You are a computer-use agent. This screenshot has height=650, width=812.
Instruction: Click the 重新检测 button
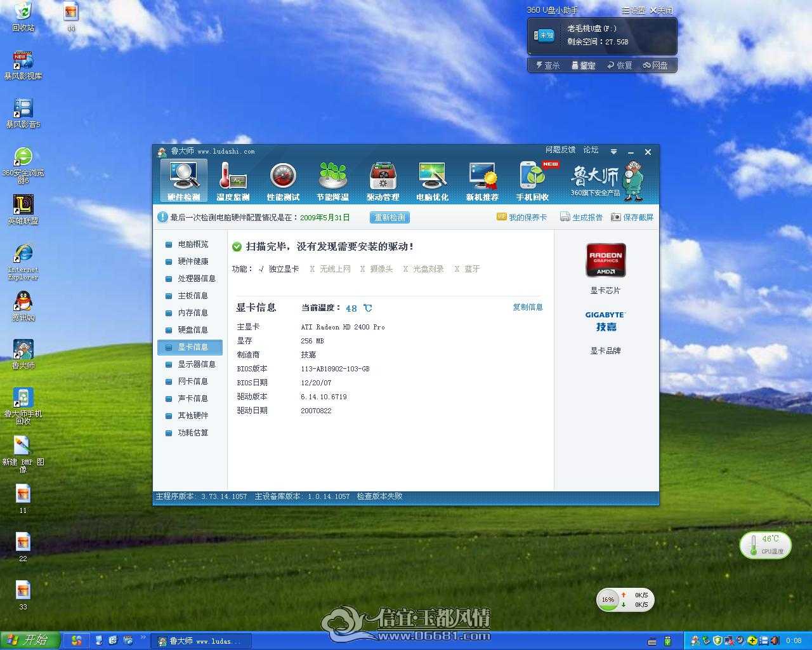(390, 217)
